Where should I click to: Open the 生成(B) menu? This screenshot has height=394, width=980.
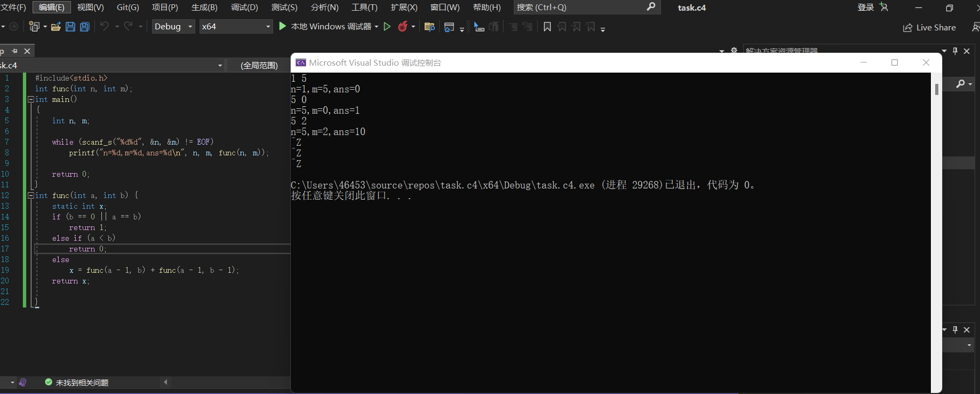pyautogui.click(x=204, y=7)
